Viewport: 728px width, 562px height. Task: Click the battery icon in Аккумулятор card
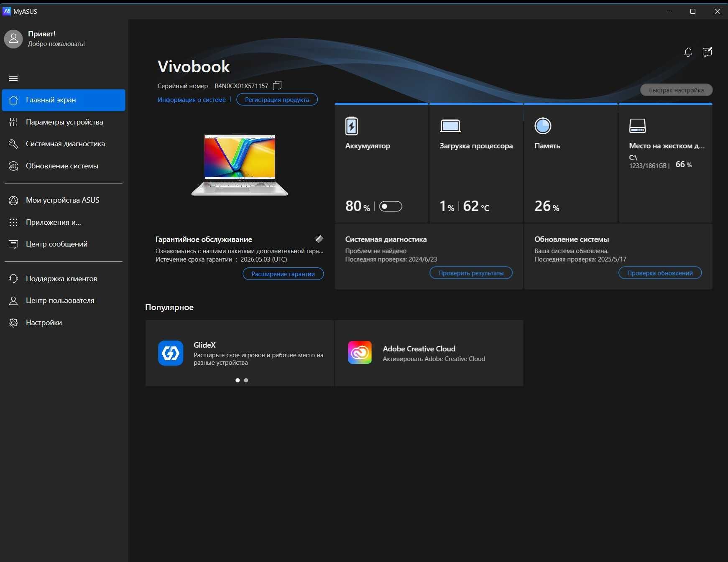tap(351, 126)
